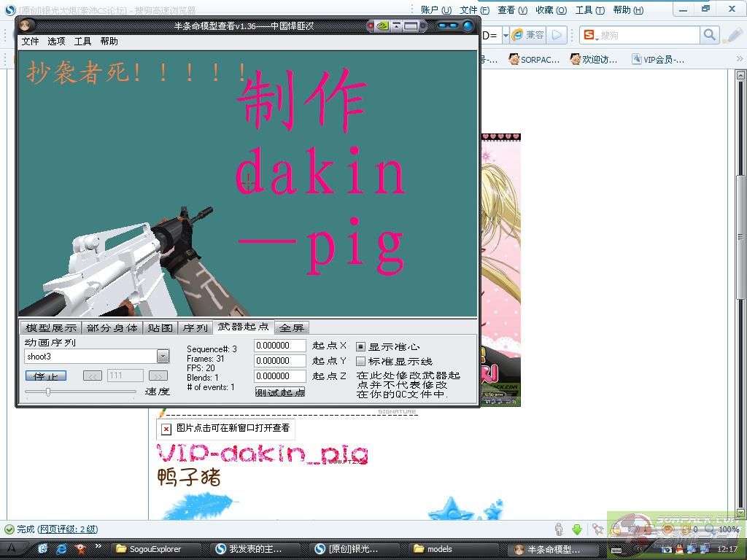Expand the quick launch overflow chevron
Screen dimensions: 747x560
pyautogui.click(x=98, y=547)
